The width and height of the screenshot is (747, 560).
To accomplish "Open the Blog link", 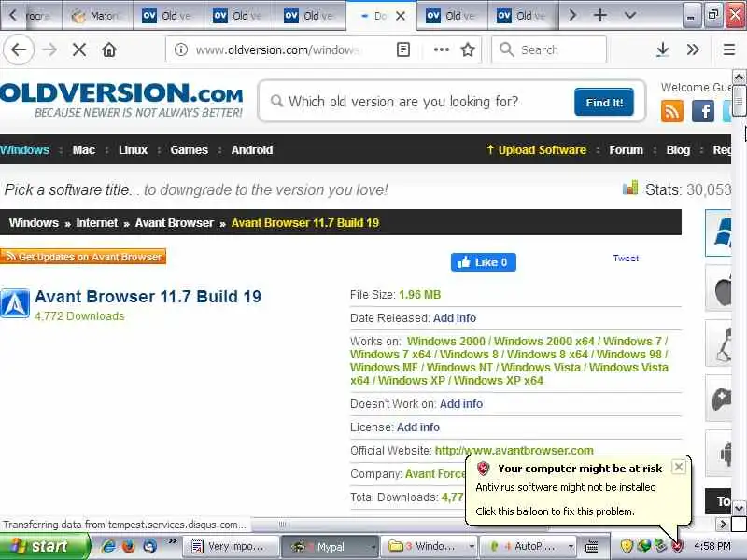I will pos(678,150).
